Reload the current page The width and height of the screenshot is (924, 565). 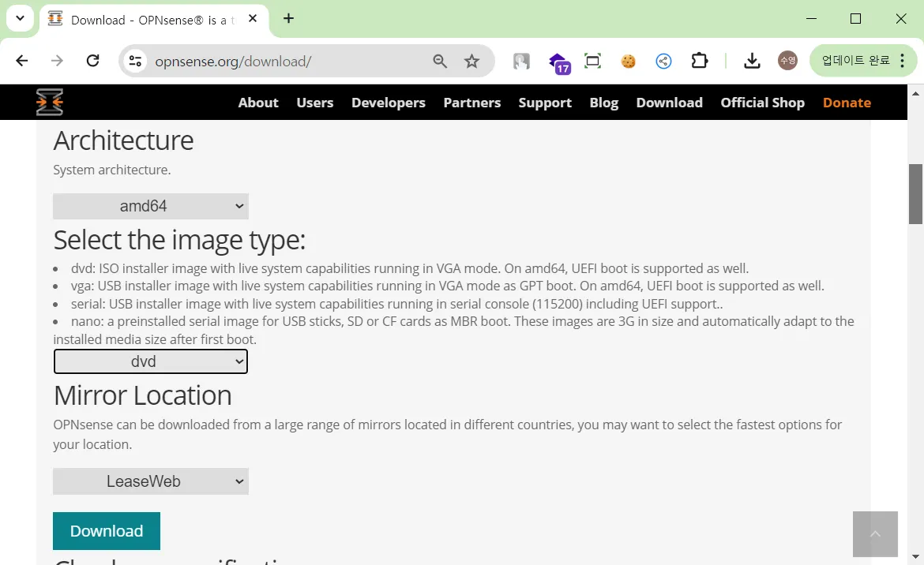point(92,61)
